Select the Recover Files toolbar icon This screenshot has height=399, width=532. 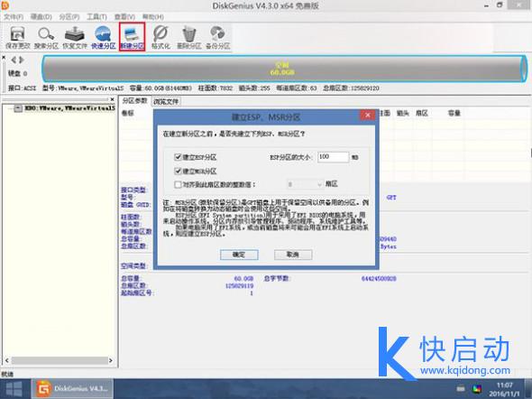(x=75, y=37)
